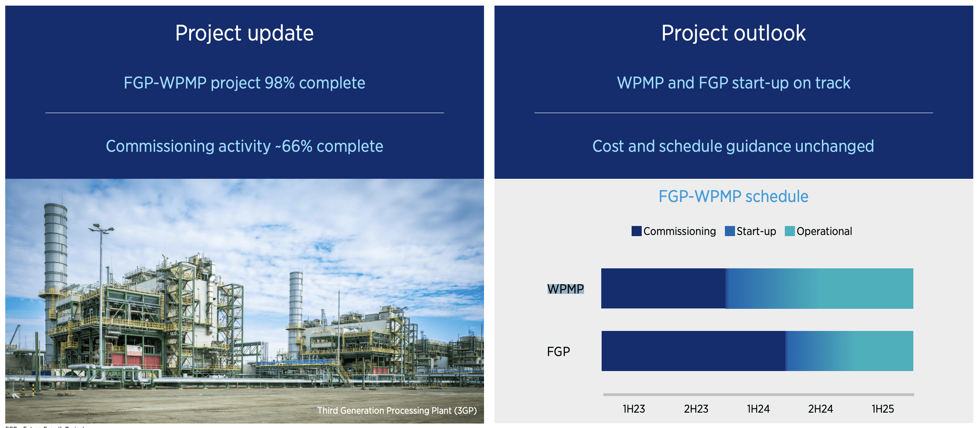Click the FGP-WPMP schedule chart title

pos(733,196)
